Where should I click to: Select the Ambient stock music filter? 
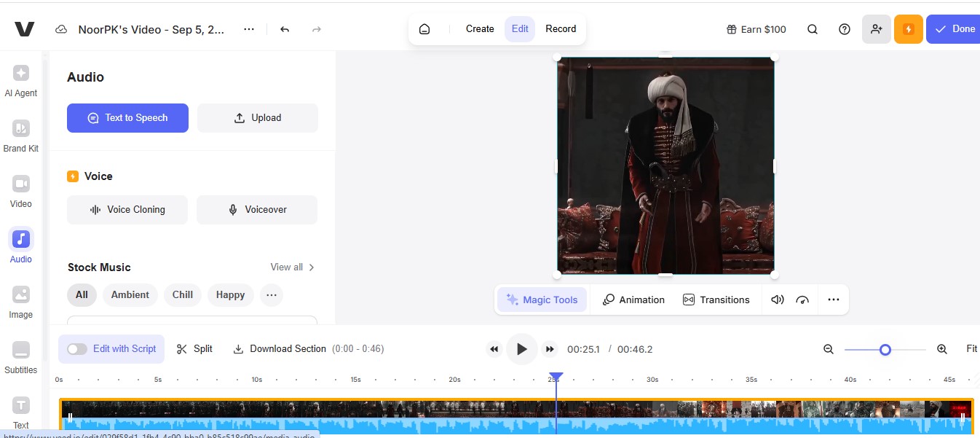pyautogui.click(x=130, y=294)
